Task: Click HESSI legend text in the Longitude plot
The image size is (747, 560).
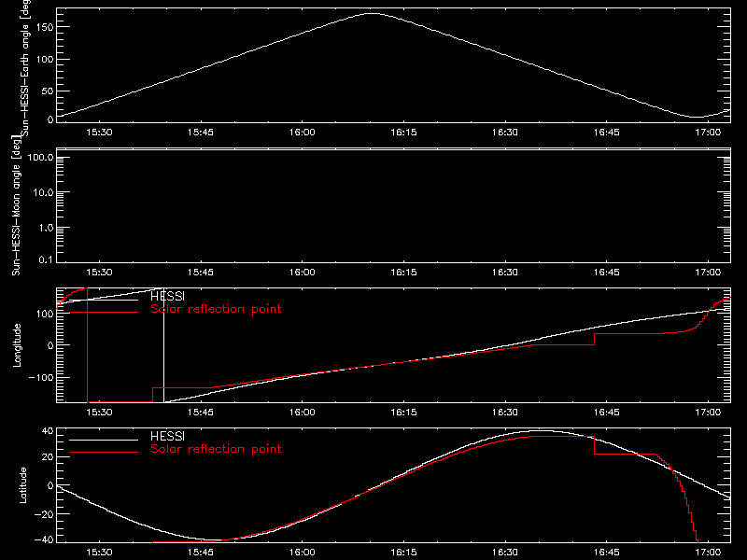Action: coord(168,296)
